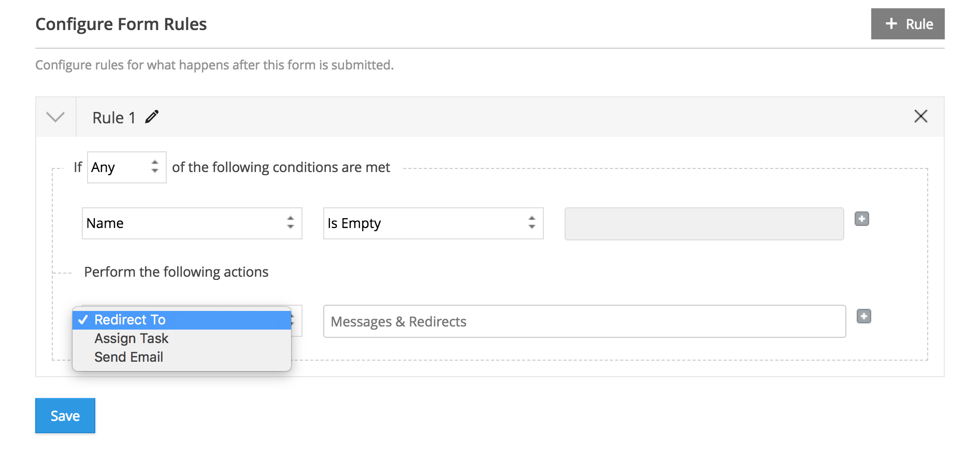The height and width of the screenshot is (455, 980).
Task: Click the checkmark next to Redirect To
Action: click(x=83, y=320)
